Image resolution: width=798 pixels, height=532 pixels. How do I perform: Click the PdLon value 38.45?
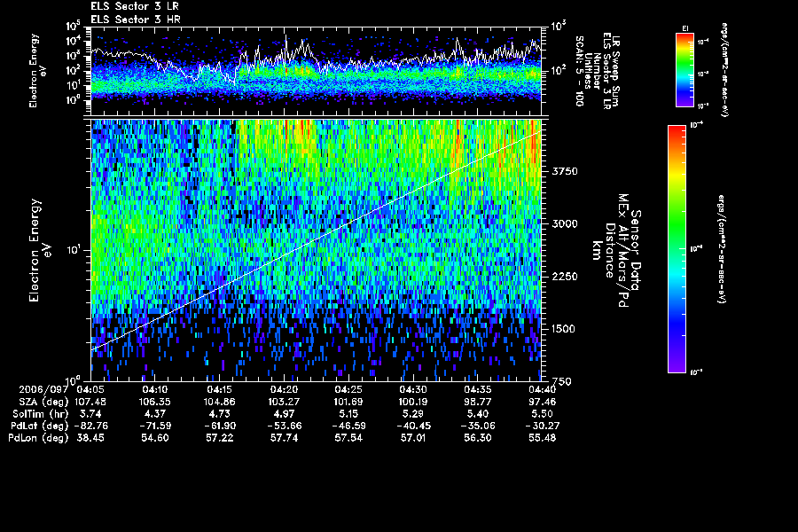pos(90,438)
